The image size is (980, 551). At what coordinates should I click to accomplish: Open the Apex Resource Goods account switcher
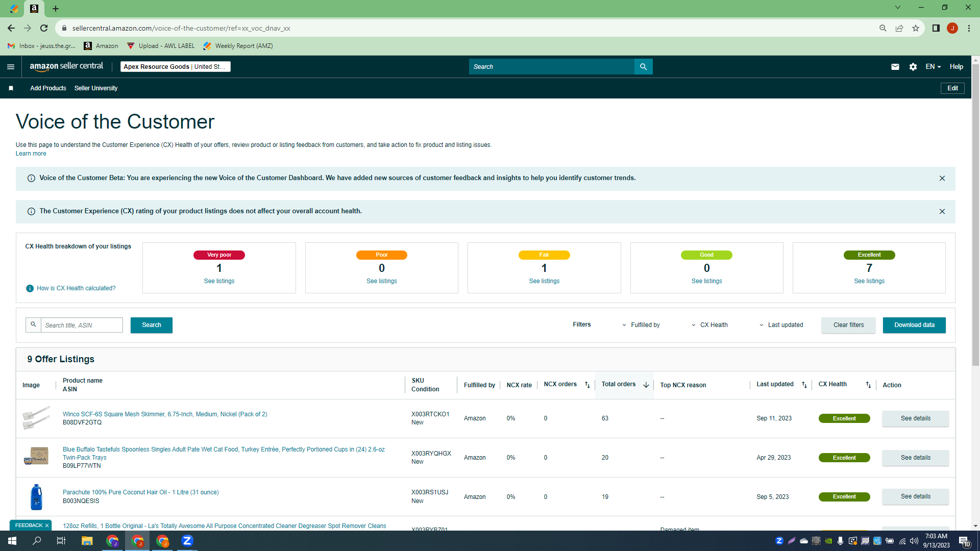(175, 67)
